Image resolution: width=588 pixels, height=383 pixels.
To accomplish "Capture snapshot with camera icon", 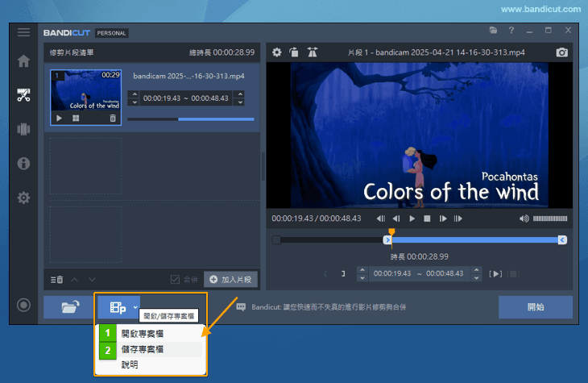I will click(561, 52).
